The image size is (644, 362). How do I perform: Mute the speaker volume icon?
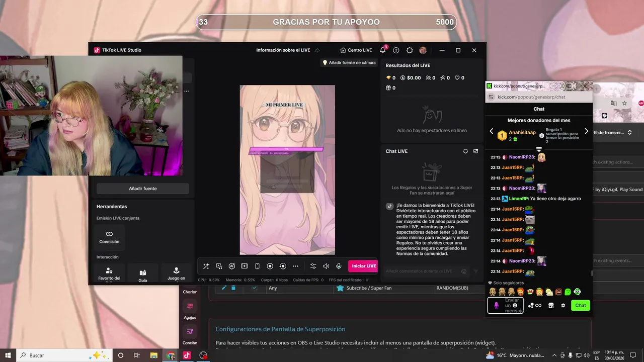[326, 266]
